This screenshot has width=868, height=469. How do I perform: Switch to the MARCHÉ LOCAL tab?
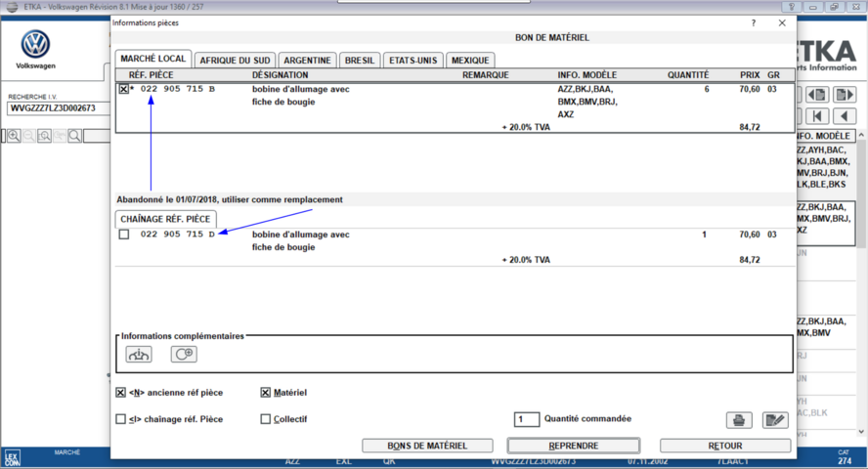click(x=153, y=59)
